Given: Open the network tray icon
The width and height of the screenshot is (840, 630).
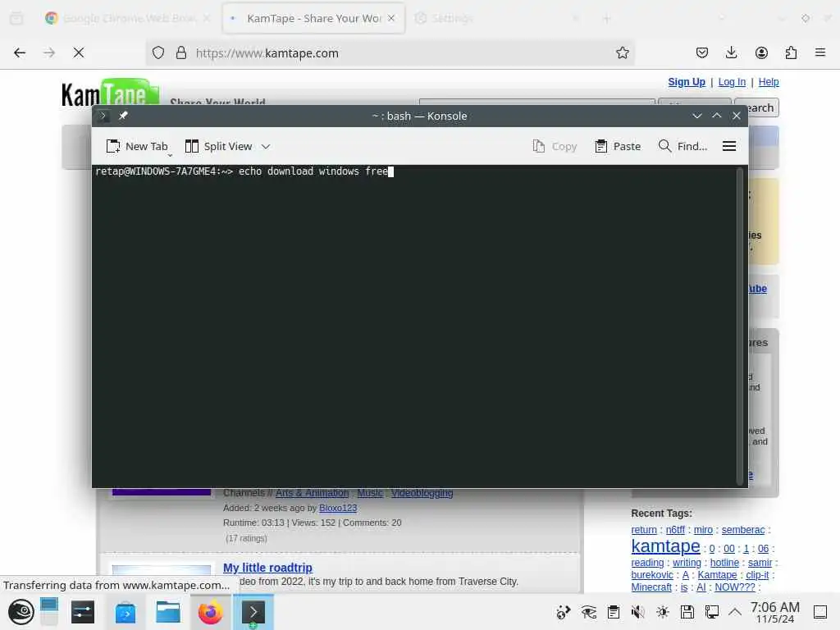Looking at the screenshot, I should (x=712, y=612).
